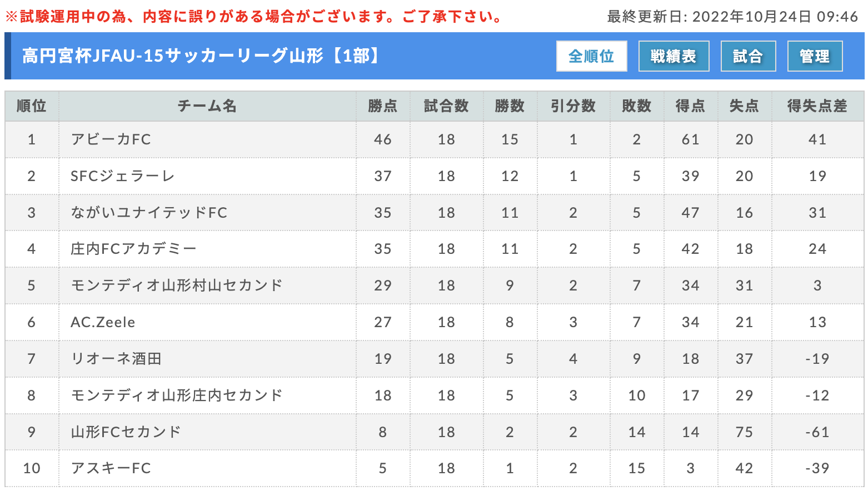Select team 庄内FCアカデミー
This screenshot has height=491, width=868.
point(133,249)
